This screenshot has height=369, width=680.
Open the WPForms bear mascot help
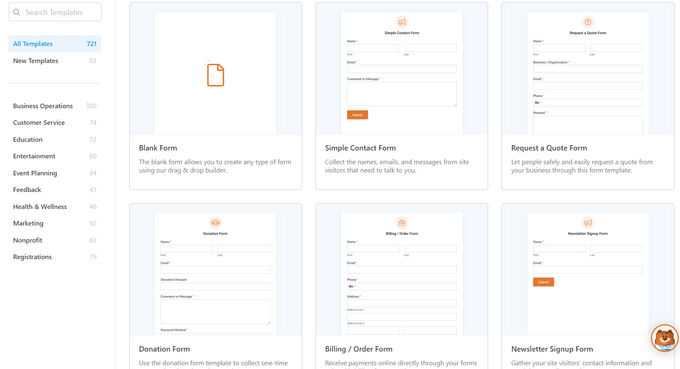tap(664, 338)
